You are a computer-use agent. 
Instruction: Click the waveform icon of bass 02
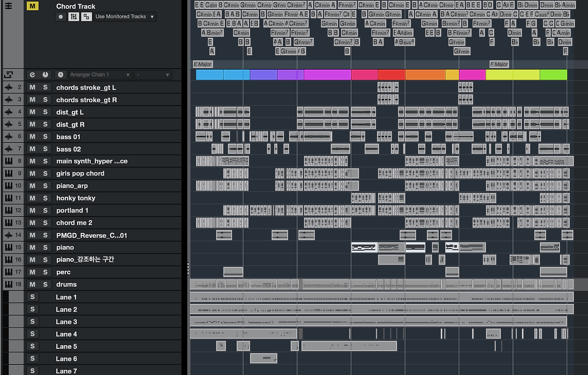(x=8, y=149)
